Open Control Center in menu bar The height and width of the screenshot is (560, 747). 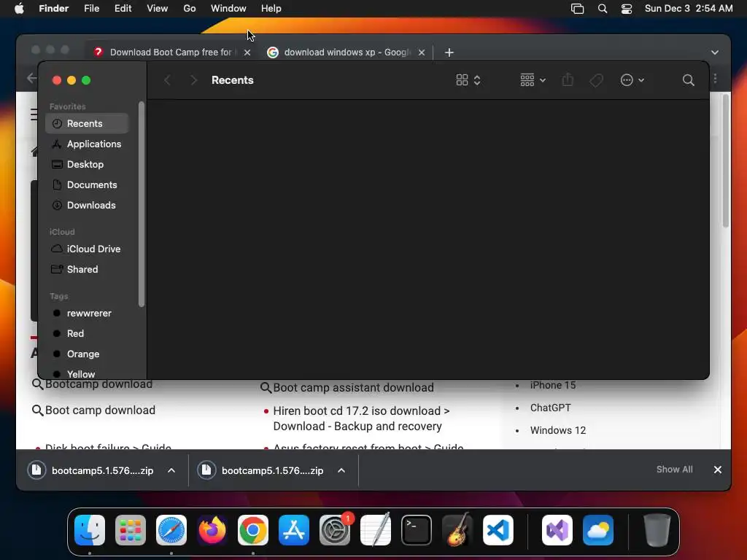pos(627,9)
